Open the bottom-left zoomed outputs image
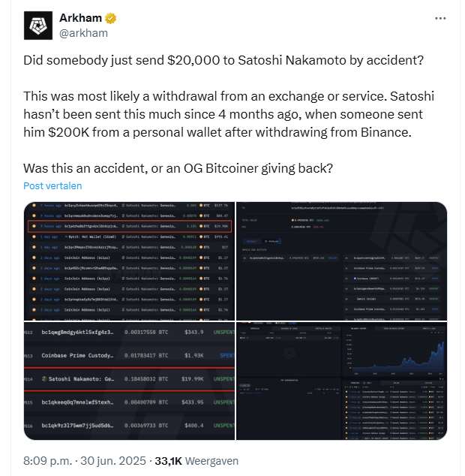 [129, 381]
